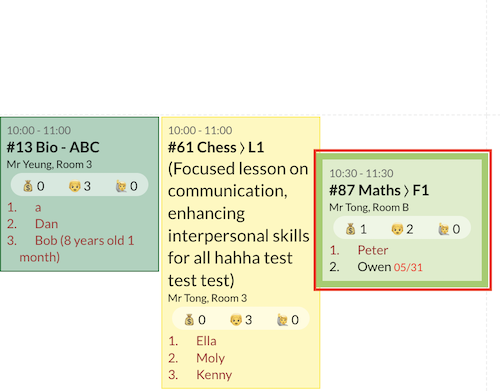Image resolution: width=500 pixels, height=391 pixels.
Task: Open the #13 Bio - ABC class title
Action: (53, 147)
